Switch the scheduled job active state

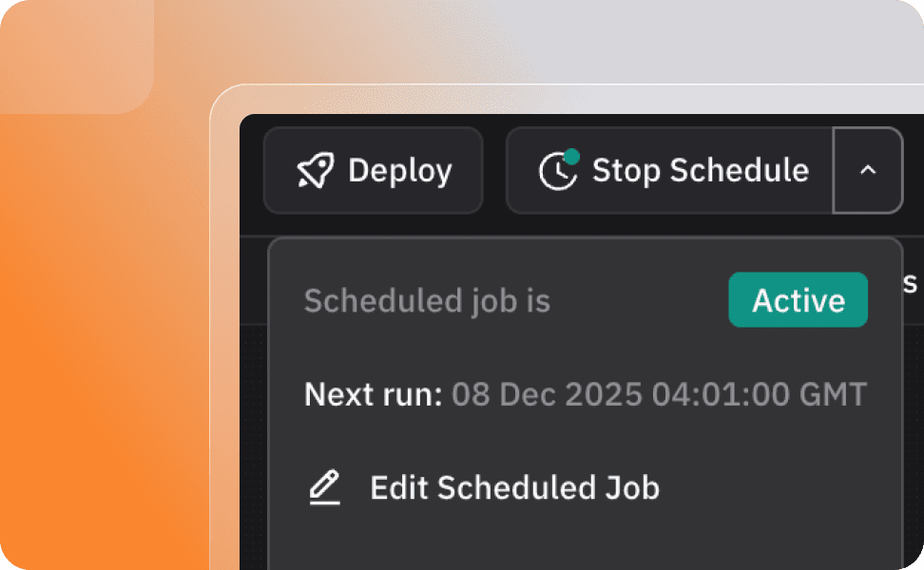click(798, 299)
